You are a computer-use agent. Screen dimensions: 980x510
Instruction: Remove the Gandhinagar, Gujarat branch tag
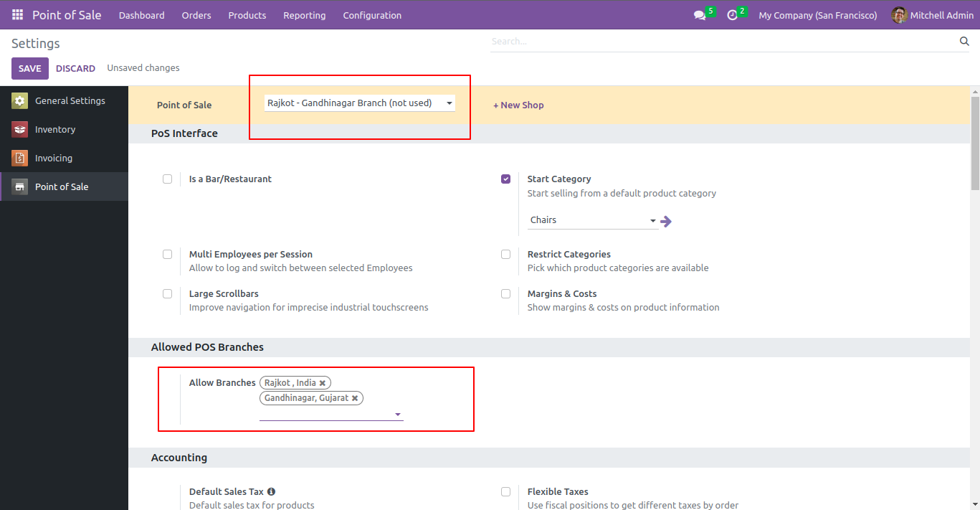355,398
